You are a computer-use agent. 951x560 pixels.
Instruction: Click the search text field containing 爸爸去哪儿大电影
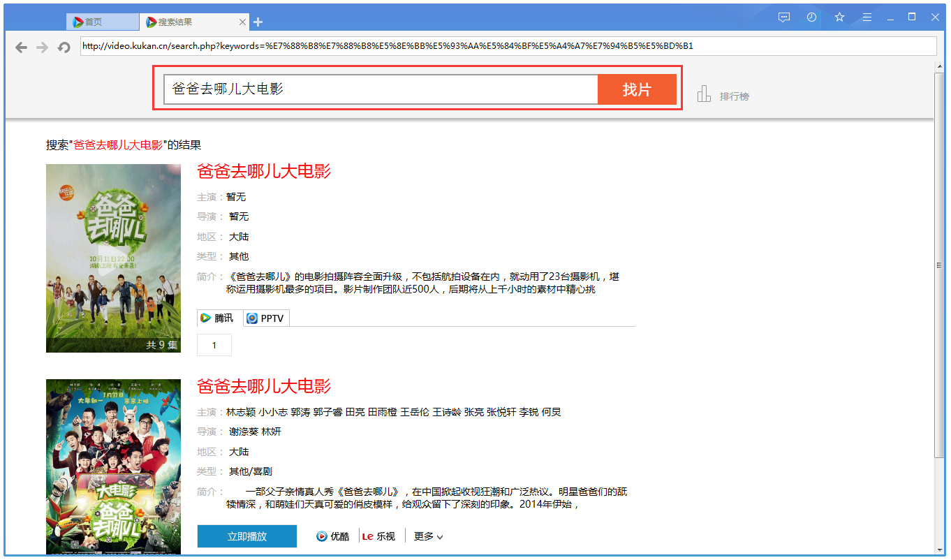(381, 89)
